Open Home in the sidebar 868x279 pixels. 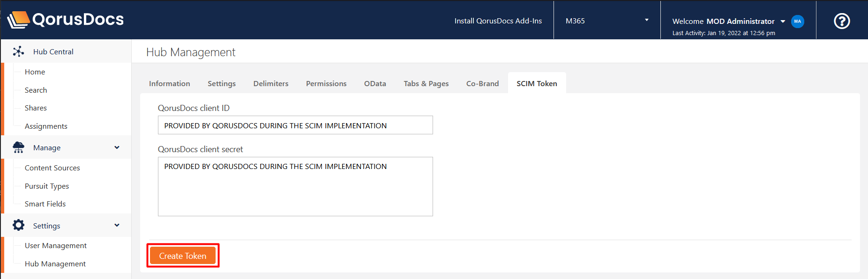35,72
